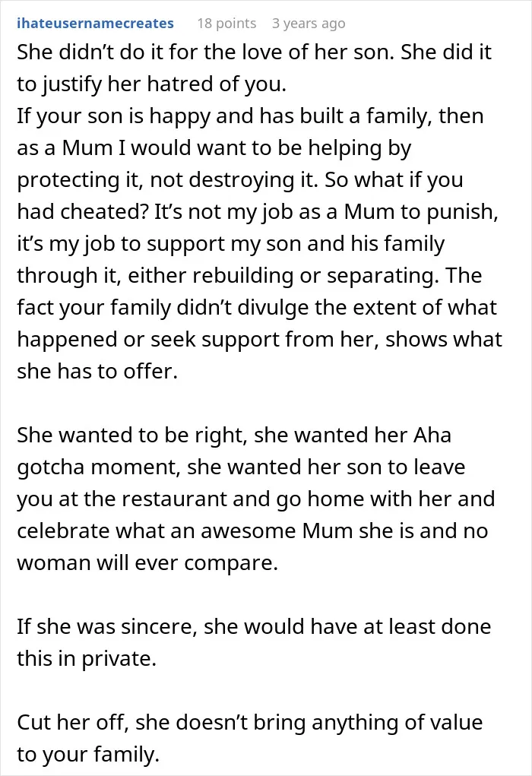Click the paragraph 'If she was sincere'
This screenshot has height=776, width=532.
pos(254,642)
